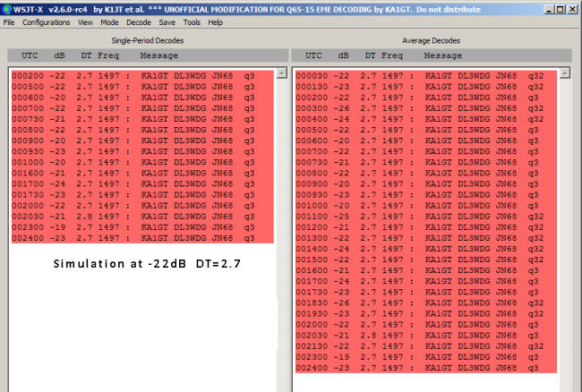Select Single-Period Decodes row 002400
The width and height of the screenshot is (582, 392).
click(142, 238)
